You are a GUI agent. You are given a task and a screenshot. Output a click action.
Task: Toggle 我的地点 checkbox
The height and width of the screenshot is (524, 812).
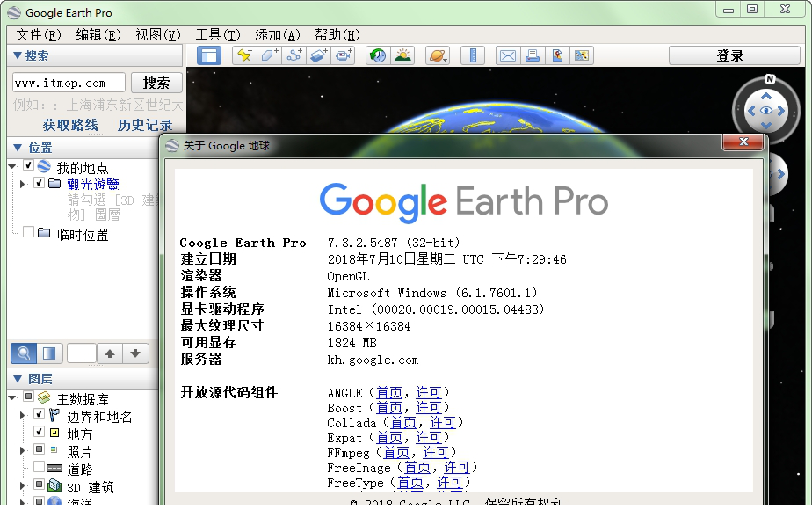[x=28, y=165]
